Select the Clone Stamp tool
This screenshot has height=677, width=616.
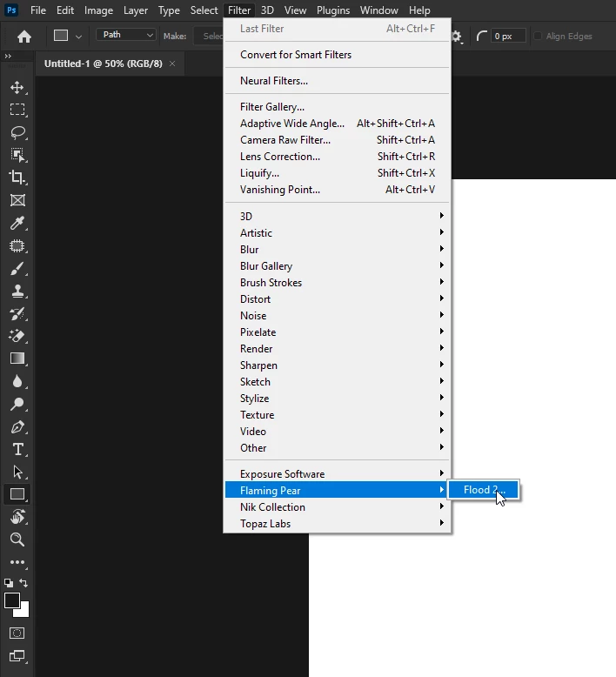(x=17, y=291)
